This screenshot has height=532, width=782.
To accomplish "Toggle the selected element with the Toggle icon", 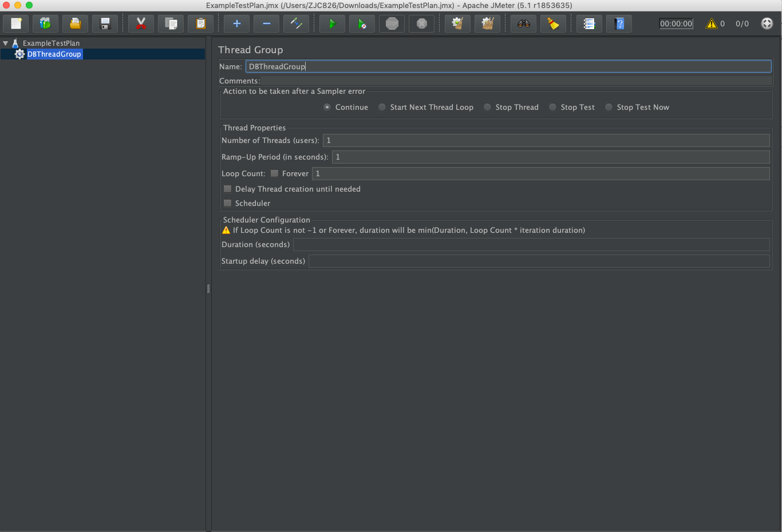I will 296,23.
